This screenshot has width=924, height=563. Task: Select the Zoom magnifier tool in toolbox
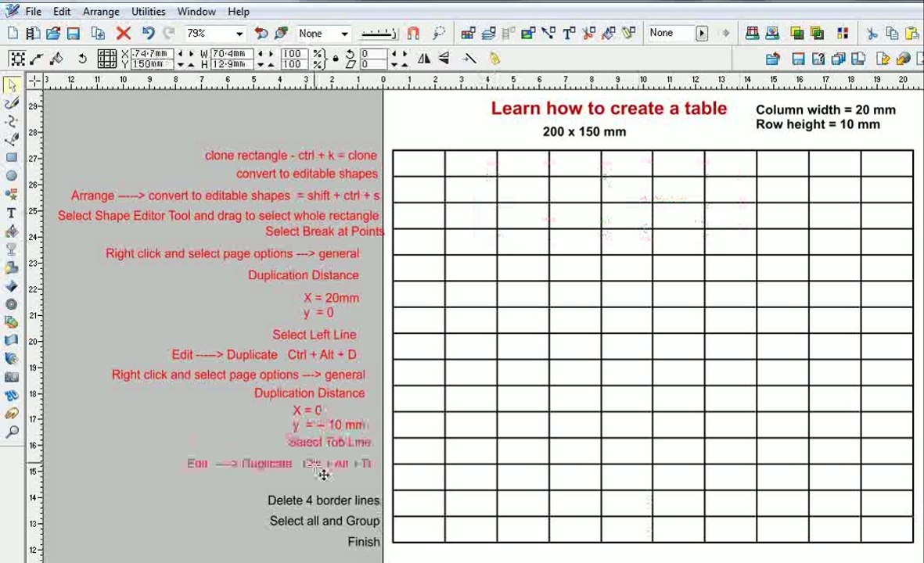pyautogui.click(x=11, y=432)
